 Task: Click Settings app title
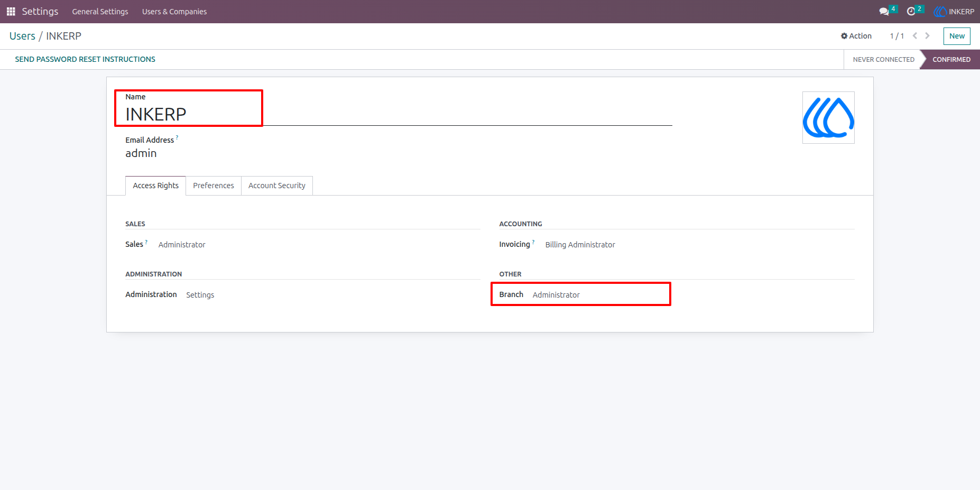click(x=40, y=12)
